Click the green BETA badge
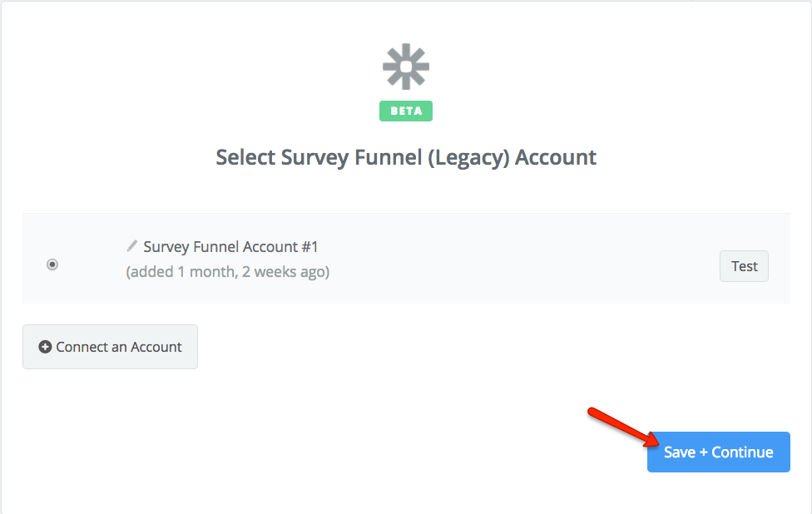The image size is (812, 514). [x=406, y=111]
